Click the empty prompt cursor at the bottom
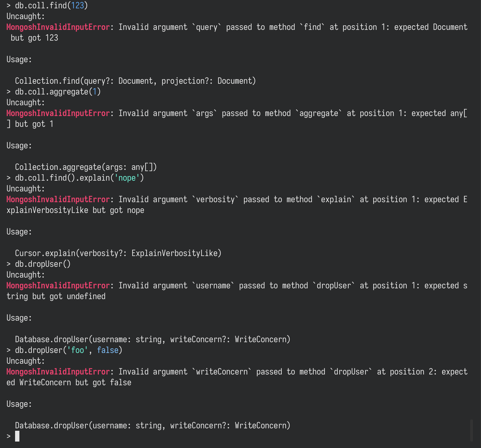 click(x=17, y=436)
